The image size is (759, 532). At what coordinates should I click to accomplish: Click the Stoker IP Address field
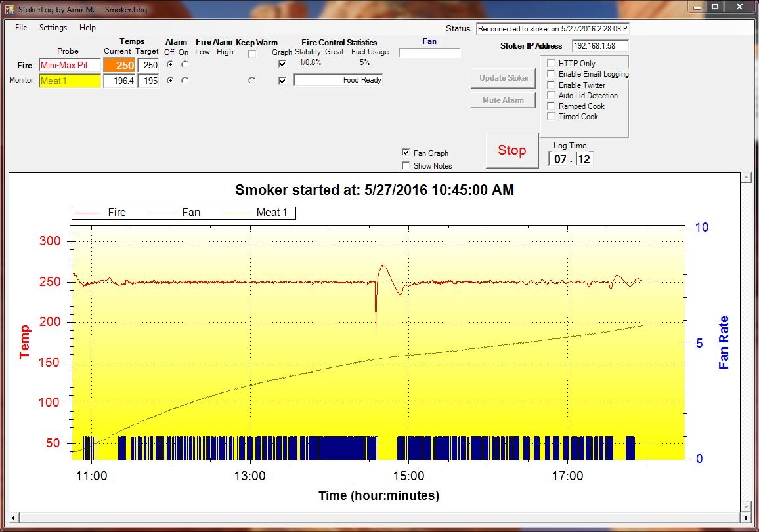[x=600, y=46]
